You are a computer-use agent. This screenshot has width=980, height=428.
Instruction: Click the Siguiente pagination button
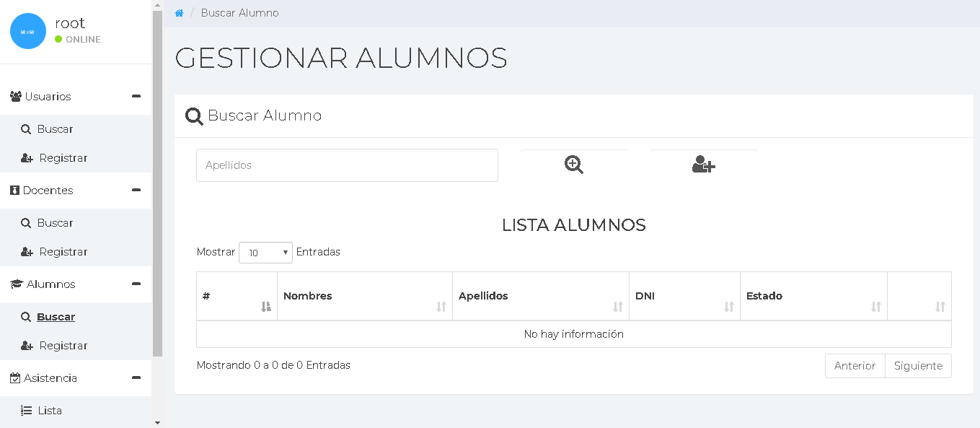(x=917, y=366)
